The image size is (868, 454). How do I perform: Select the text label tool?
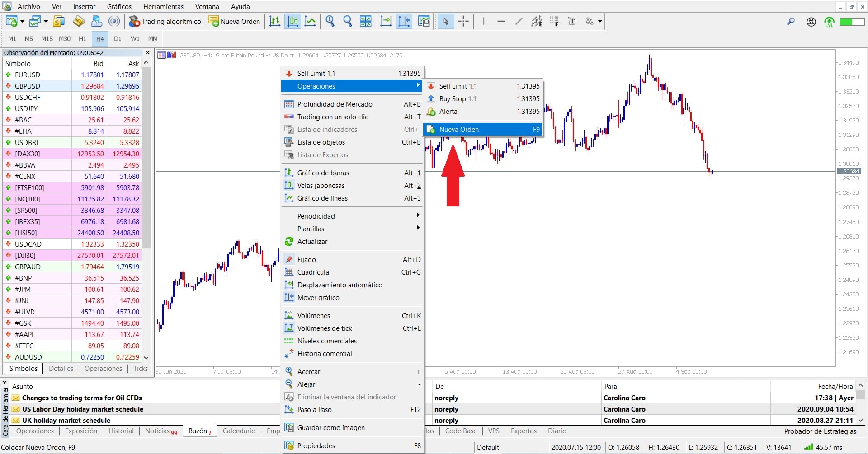click(x=572, y=21)
